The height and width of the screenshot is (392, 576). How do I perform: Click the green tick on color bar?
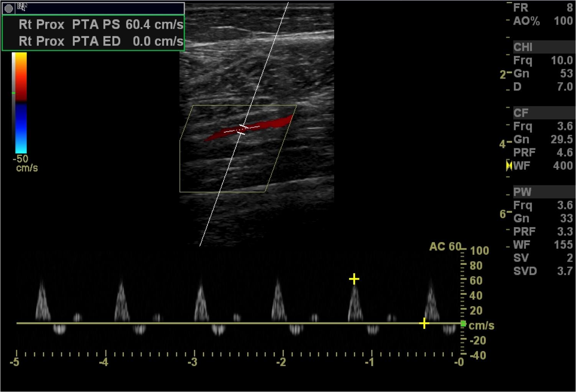pos(13,93)
